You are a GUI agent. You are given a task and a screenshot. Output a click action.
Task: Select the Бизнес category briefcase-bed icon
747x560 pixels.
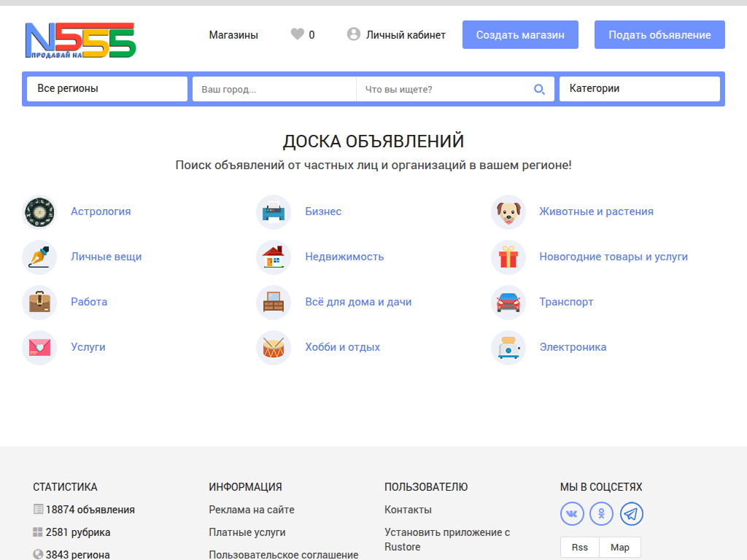click(x=273, y=211)
